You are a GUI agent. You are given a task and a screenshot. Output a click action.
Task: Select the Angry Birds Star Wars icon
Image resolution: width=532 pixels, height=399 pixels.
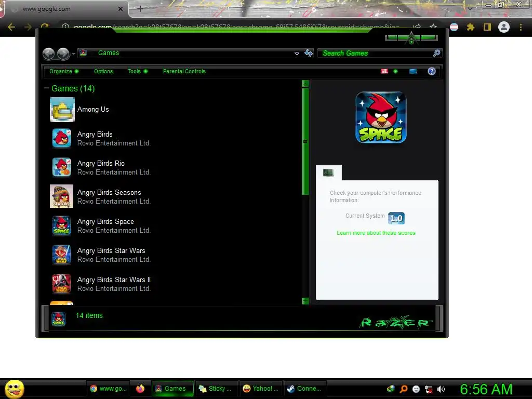coord(61,255)
